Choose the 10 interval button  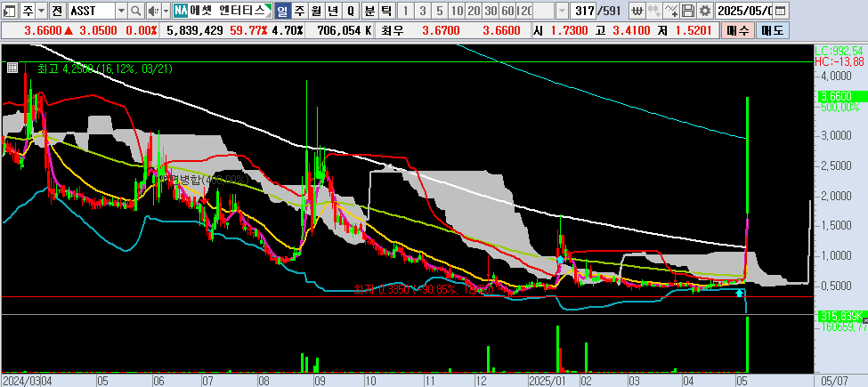click(x=457, y=10)
